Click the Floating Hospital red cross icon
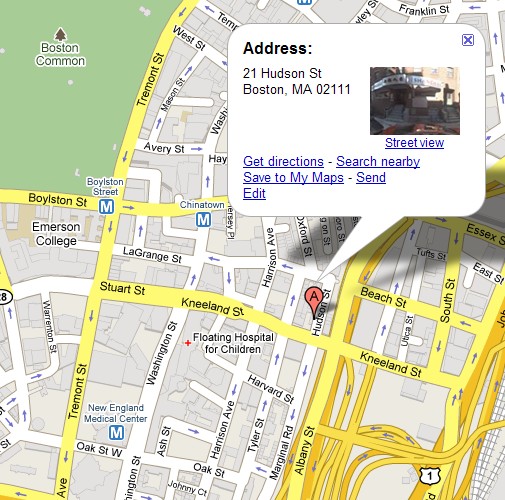 tap(188, 343)
